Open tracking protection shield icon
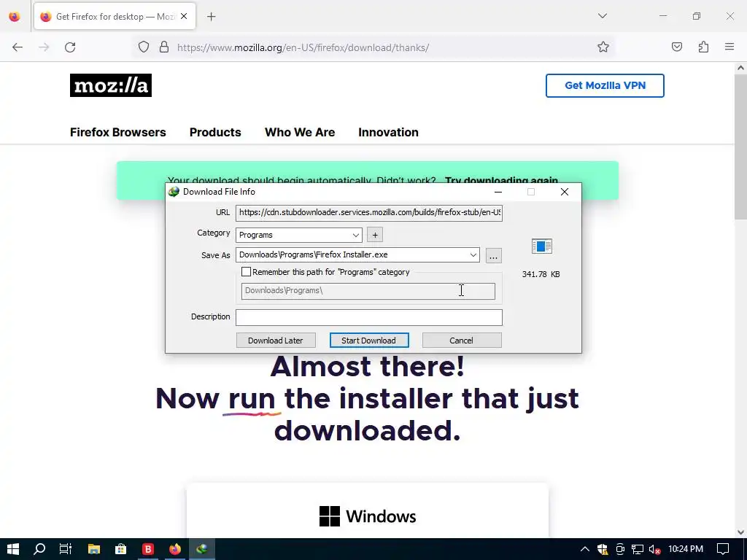The height and width of the screenshot is (560, 747). point(144,47)
